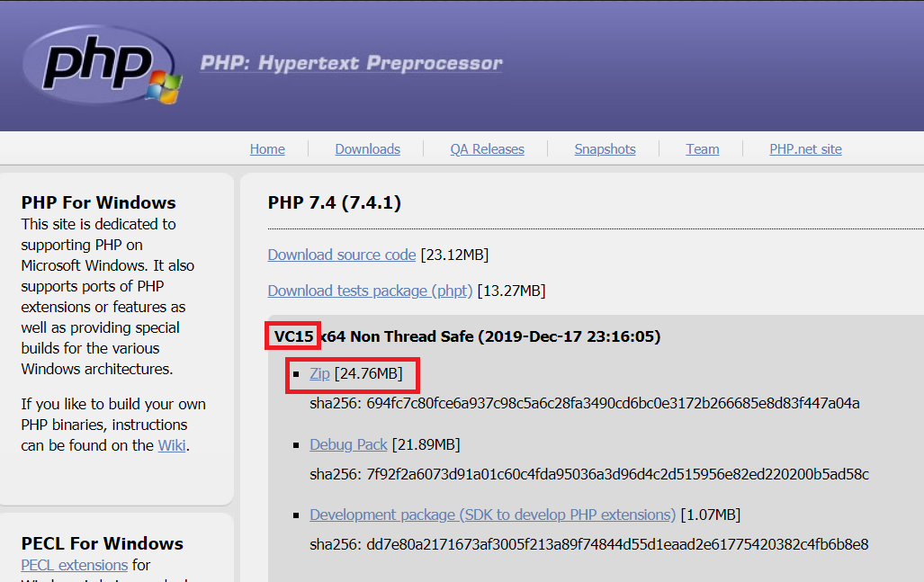
Task: Download the tests package (phpt)
Action: point(370,291)
